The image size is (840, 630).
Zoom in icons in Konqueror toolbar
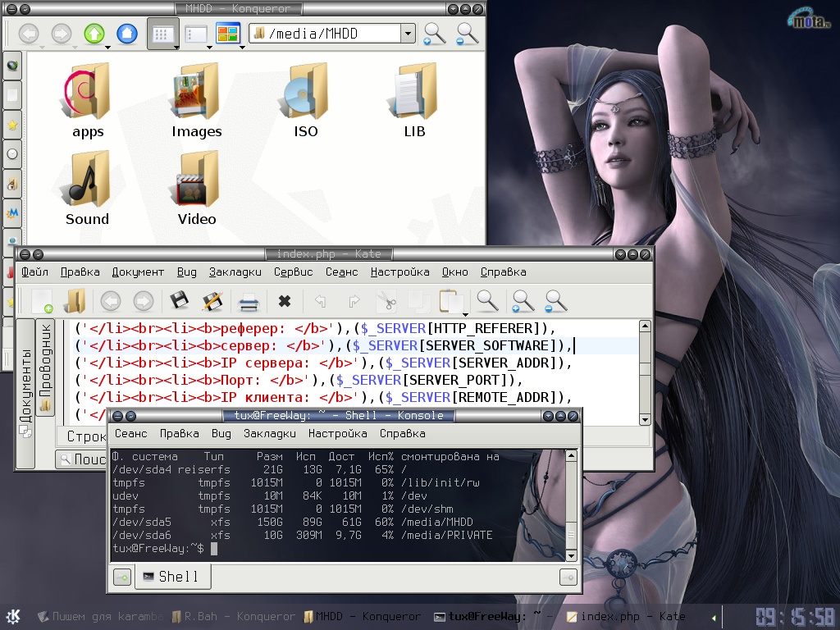[435, 34]
